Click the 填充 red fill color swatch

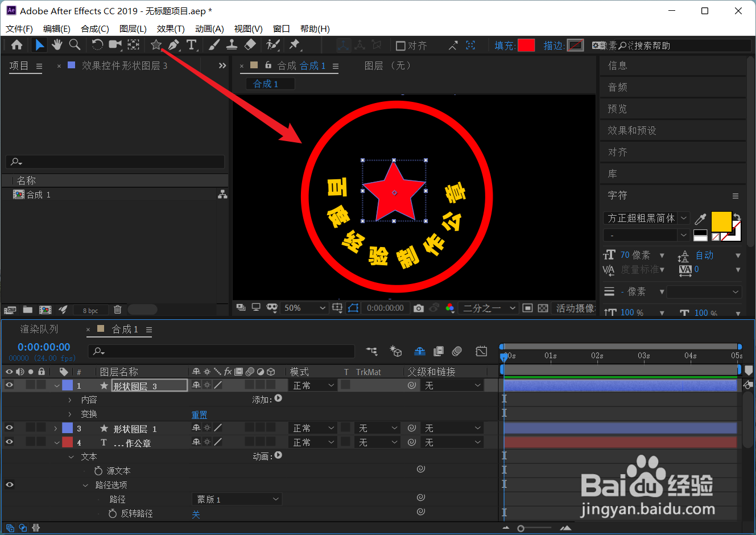pyautogui.click(x=526, y=46)
